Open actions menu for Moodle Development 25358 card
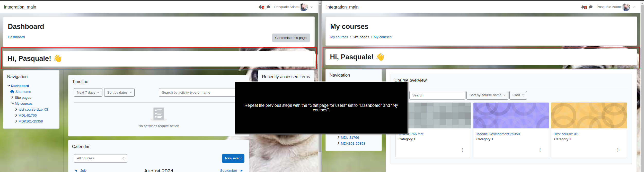The height and width of the screenshot is (172, 644). [540, 150]
